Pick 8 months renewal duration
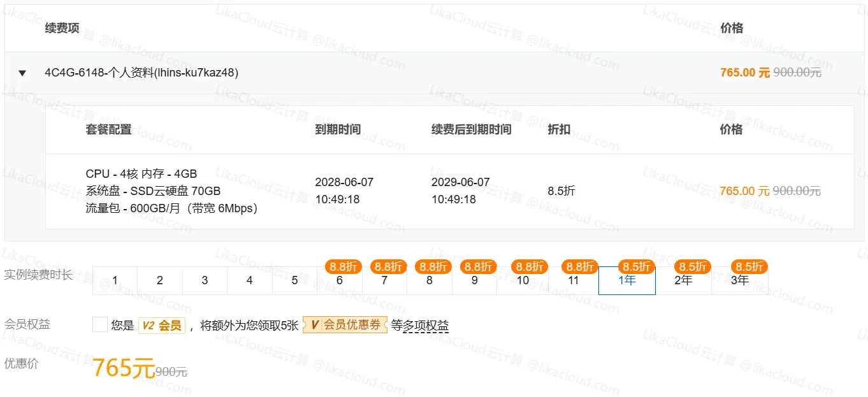This screenshot has width=868, height=397. (430, 280)
